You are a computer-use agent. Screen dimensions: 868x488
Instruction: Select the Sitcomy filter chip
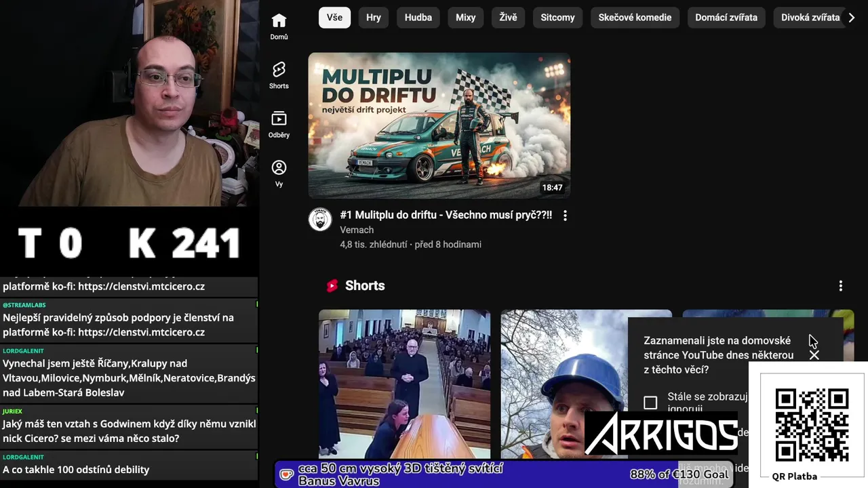(557, 18)
